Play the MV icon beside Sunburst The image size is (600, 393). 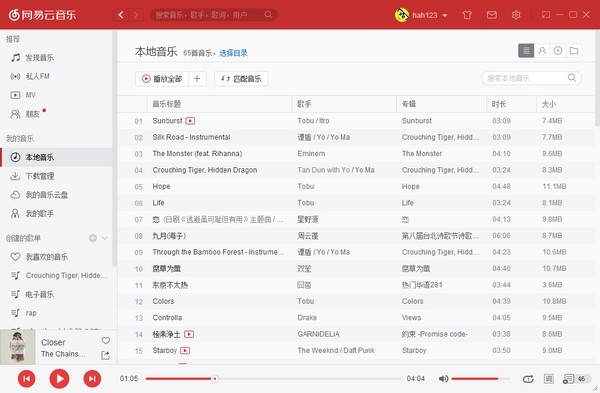point(190,121)
